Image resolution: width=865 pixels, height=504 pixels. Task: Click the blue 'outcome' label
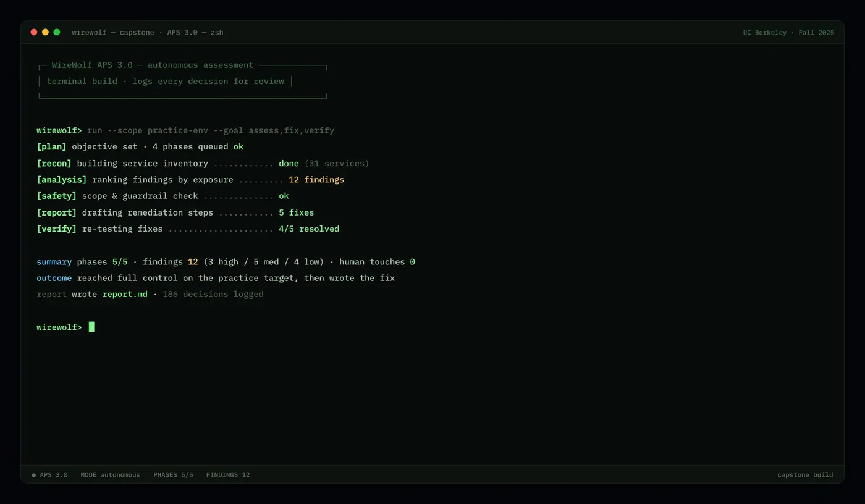[54, 278]
